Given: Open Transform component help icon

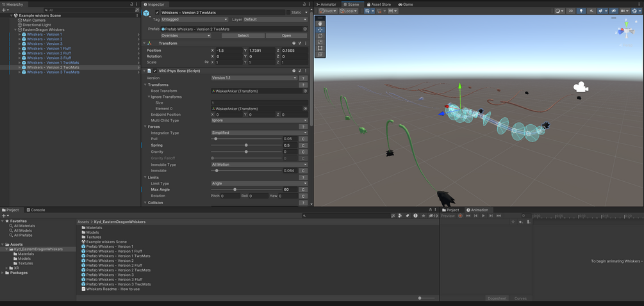Looking at the screenshot, I should 293,43.
